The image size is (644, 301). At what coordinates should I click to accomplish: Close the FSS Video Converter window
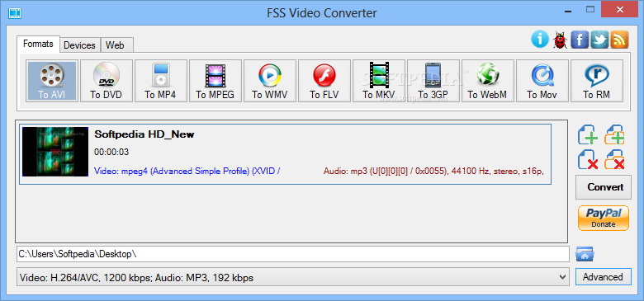[x=619, y=9]
